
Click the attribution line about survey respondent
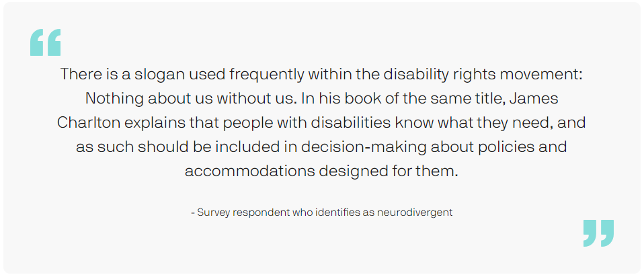(321, 212)
